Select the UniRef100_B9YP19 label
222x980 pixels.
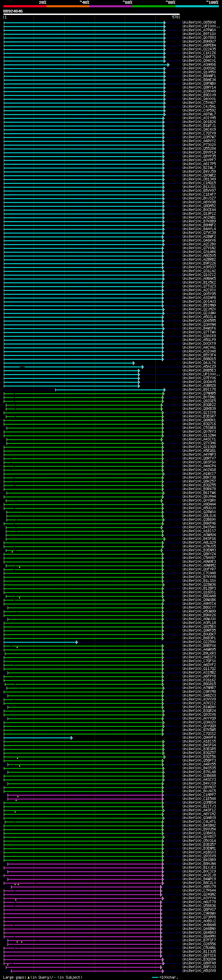tap(199, 153)
